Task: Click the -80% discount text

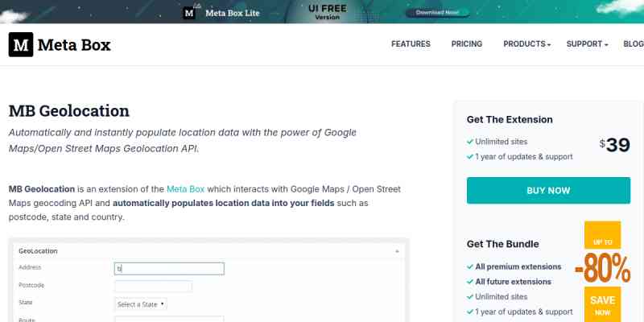Action: (602, 268)
